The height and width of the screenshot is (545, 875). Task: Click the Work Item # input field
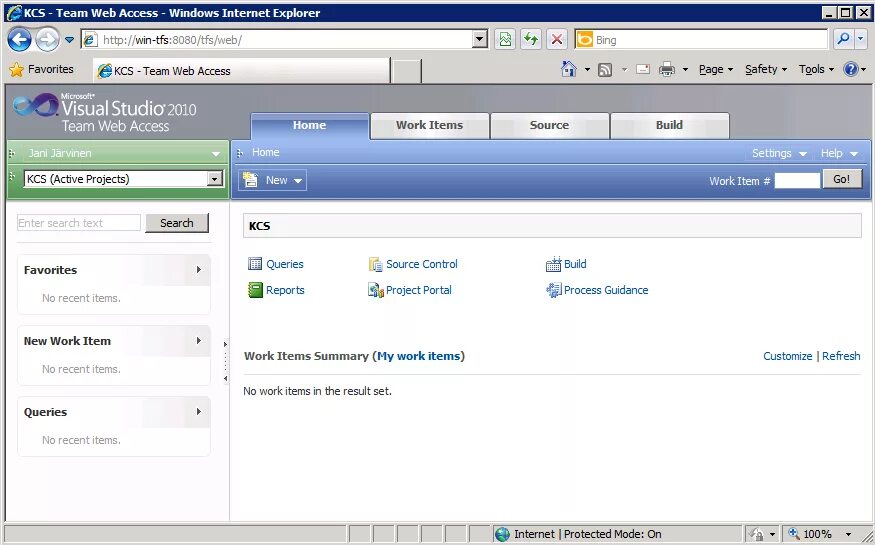pos(797,180)
